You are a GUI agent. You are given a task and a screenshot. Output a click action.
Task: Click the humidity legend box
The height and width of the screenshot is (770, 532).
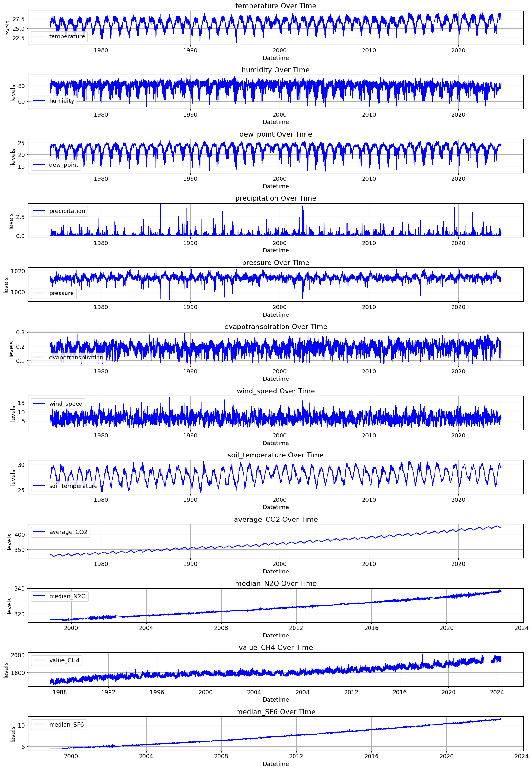[54, 101]
